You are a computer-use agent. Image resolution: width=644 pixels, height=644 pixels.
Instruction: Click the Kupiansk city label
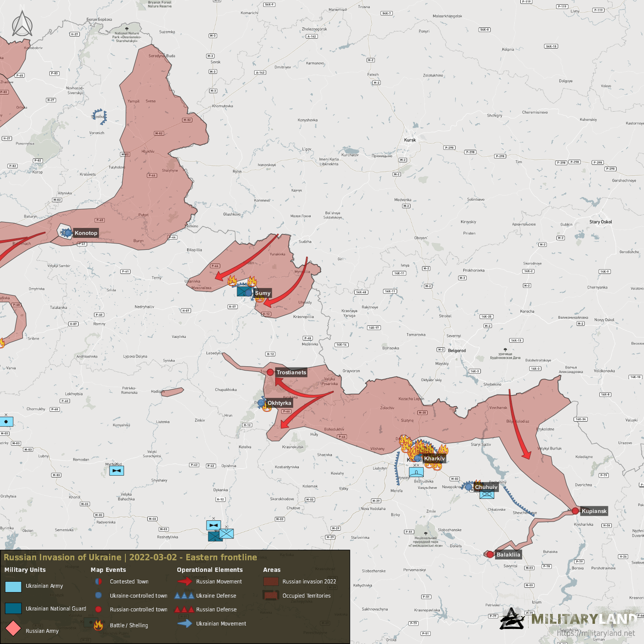coord(594,511)
